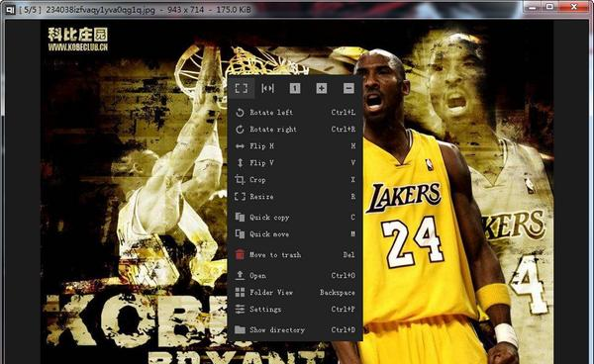Pick Crop in the context menu
The width and height of the screenshot is (594, 364).
click(295, 180)
